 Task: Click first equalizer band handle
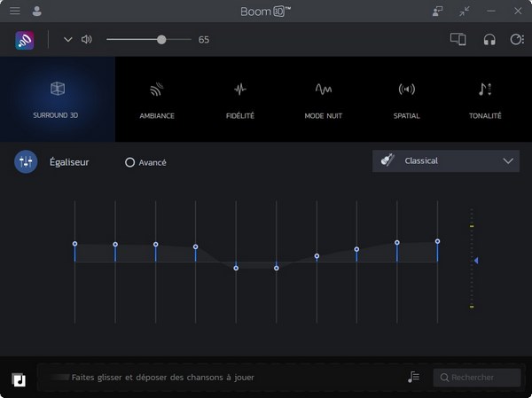pyautogui.click(x=74, y=244)
